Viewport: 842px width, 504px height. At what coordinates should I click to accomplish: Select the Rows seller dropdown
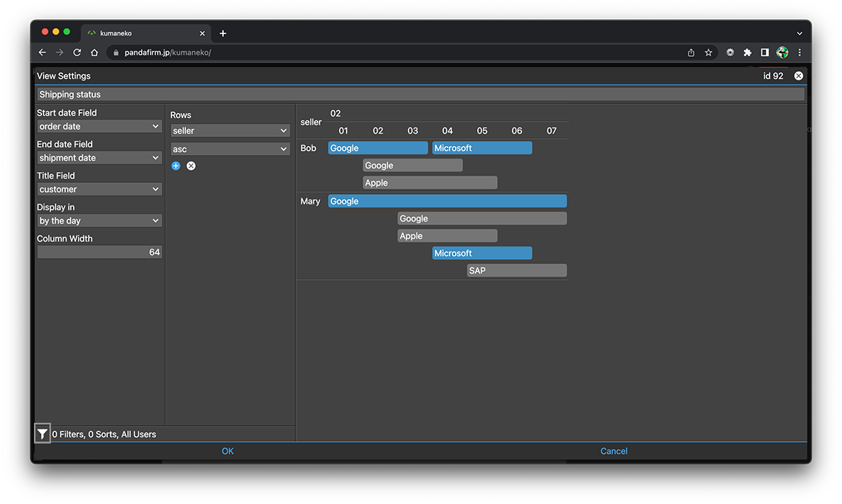230,131
